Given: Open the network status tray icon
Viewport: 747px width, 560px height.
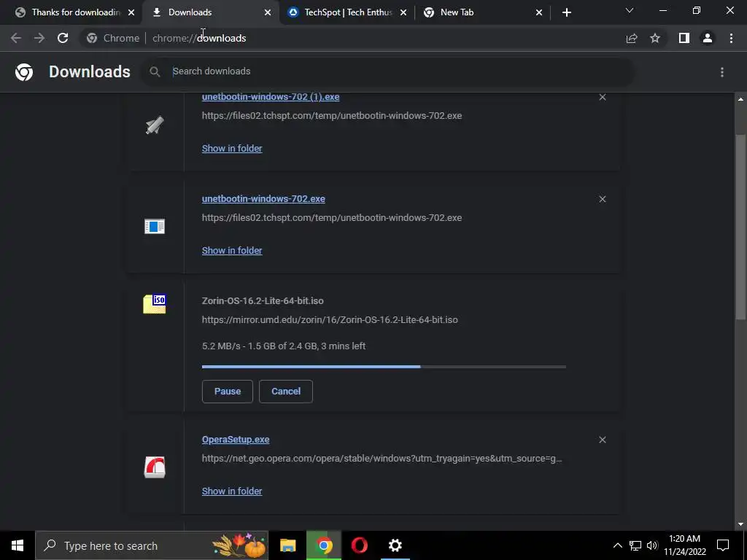Looking at the screenshot, I should 635,545.
